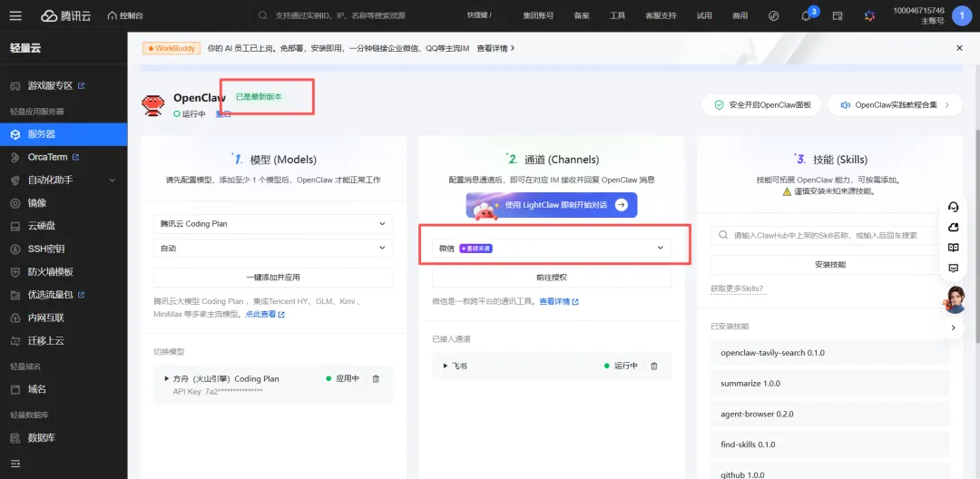Click the external-link icon beside 优选流量包
This screenshot has width=980, height=479.
pyautogui.click(x=82, y=294)
